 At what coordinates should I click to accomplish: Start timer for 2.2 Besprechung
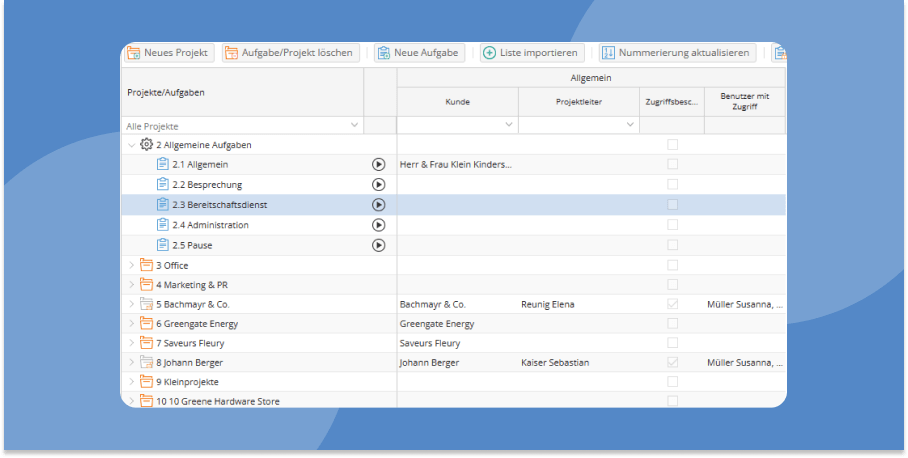(378, 184)
